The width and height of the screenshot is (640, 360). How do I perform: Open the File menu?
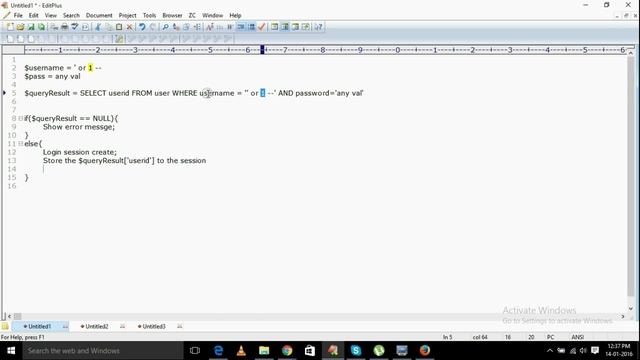[18, 15]
